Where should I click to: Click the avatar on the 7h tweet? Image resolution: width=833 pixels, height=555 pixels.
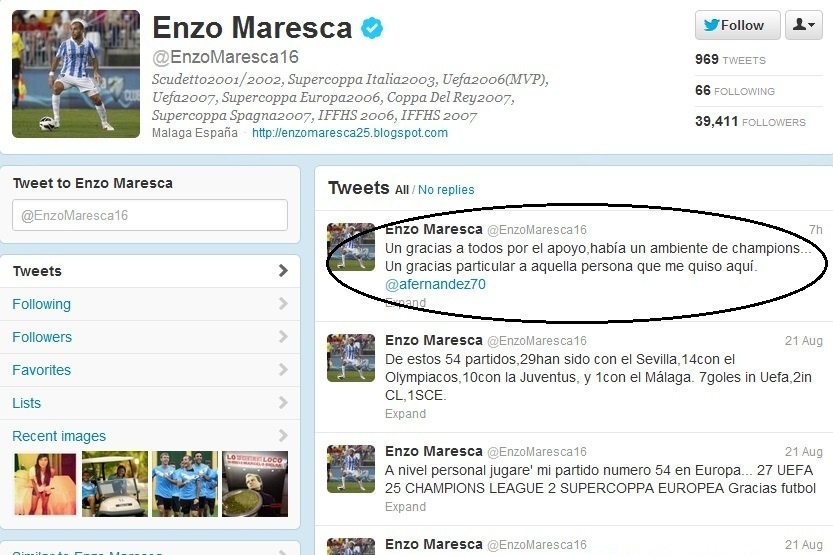point(351,246)
